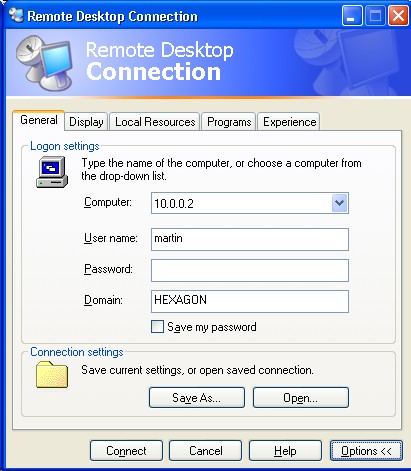Click the "Computer:" field label
The width and height of the screenshot is (411, 471).
108,202
